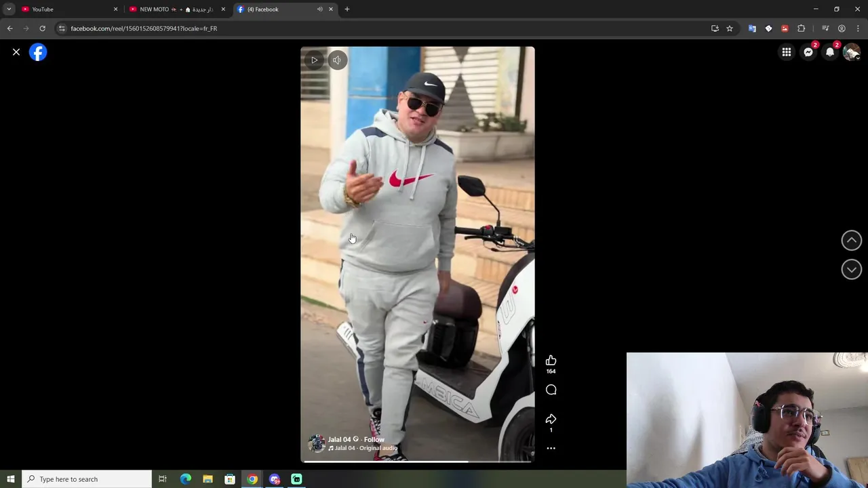
Task: Switch to the NEW MOTO tab
Action: [176, 9]
